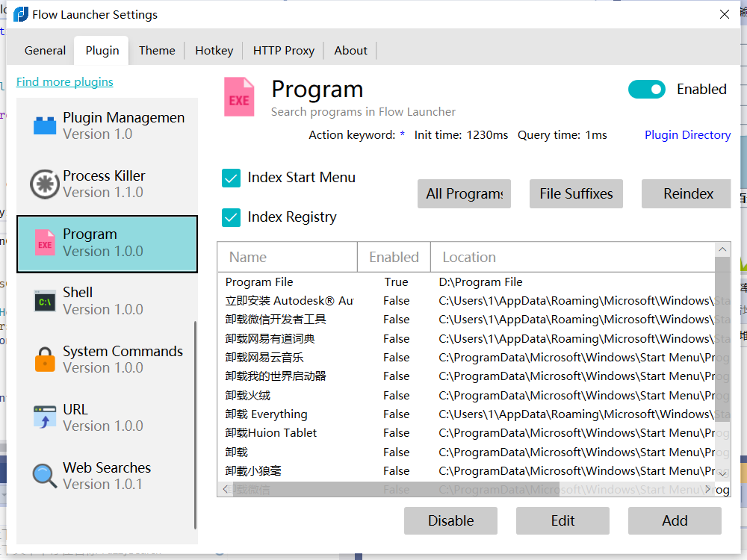The height and width of the screenshot is (560, 747).
Task: Select the URL plugin name text
Action: [75, 409]
